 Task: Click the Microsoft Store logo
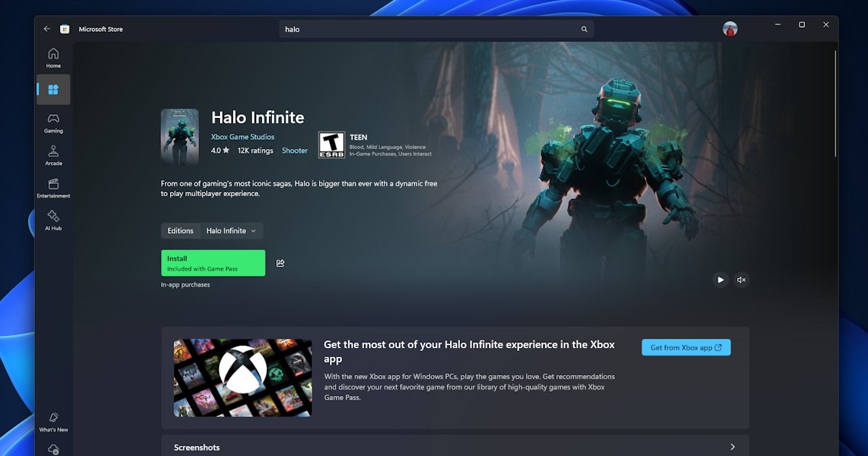(65, 28)
